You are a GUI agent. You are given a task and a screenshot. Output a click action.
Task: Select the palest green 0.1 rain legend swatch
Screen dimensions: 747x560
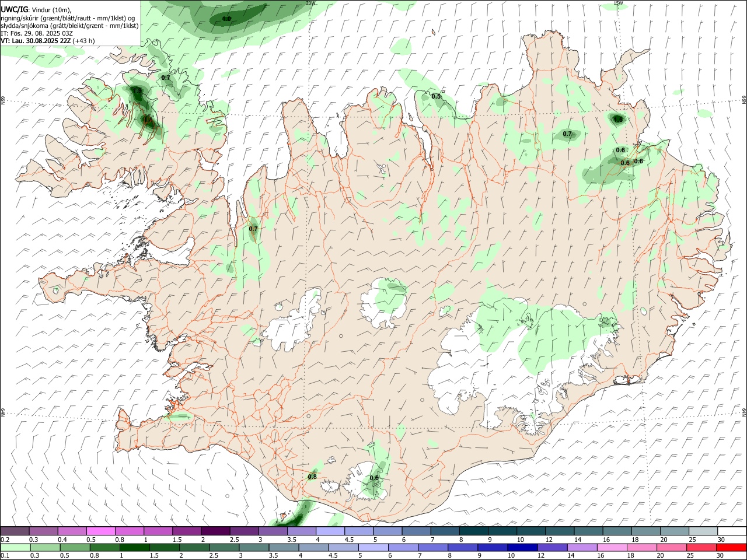(x=15, y=547)
